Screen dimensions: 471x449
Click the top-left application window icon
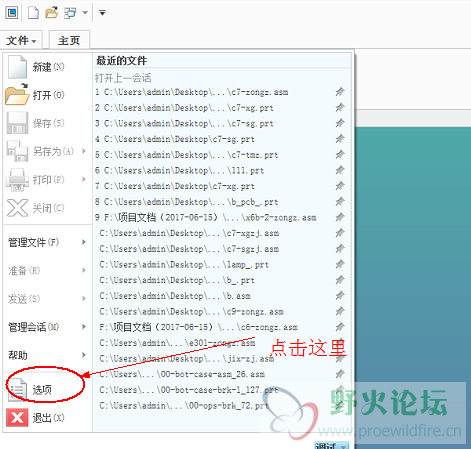click(12, 13)
